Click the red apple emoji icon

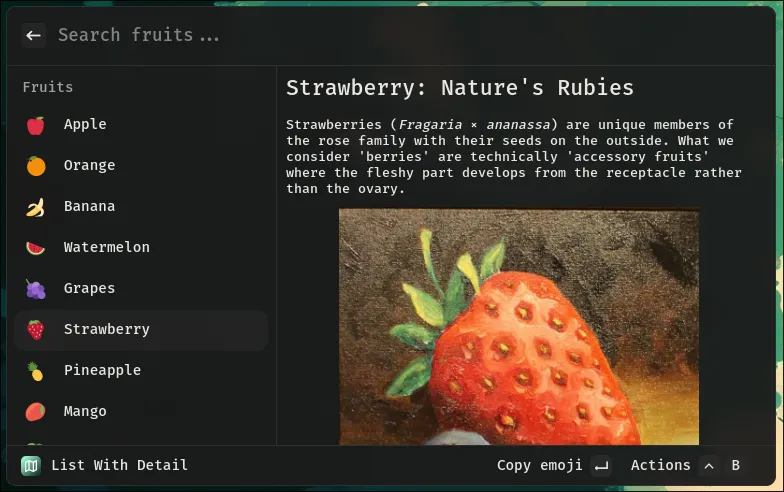click(36, 125)
